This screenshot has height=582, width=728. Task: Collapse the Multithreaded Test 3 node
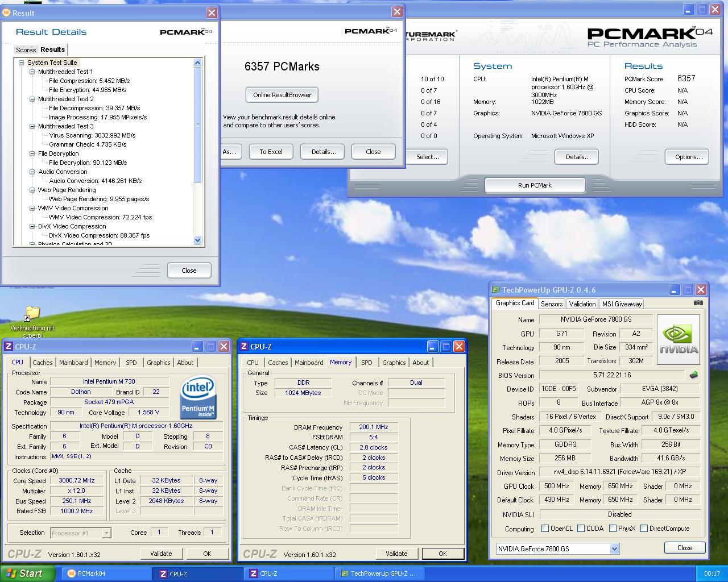tap(32, 126)
